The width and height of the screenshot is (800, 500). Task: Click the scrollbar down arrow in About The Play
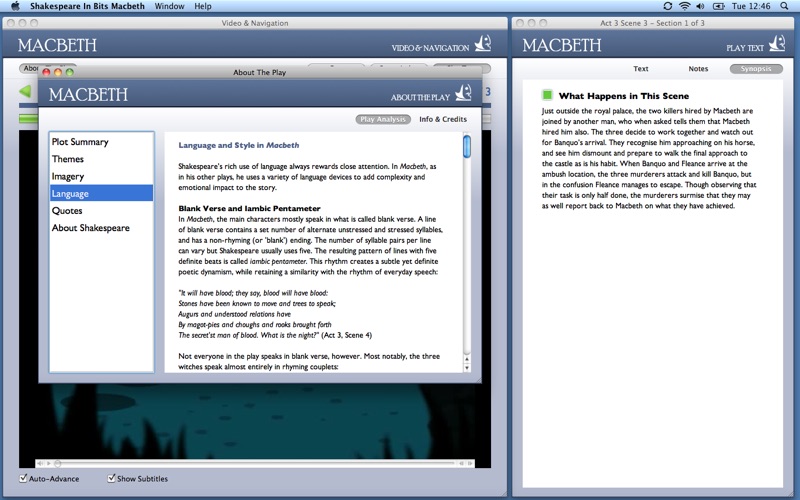click(466, 367)
